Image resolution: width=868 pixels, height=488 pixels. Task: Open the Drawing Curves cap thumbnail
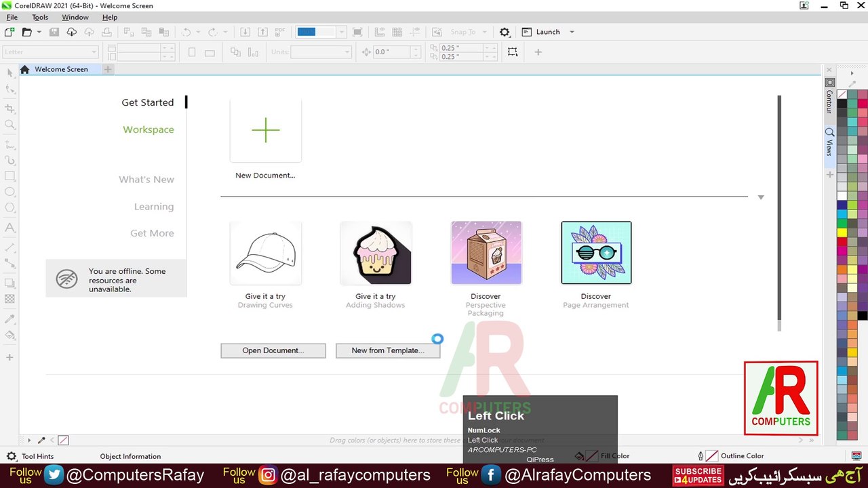(x=266, y=253)
